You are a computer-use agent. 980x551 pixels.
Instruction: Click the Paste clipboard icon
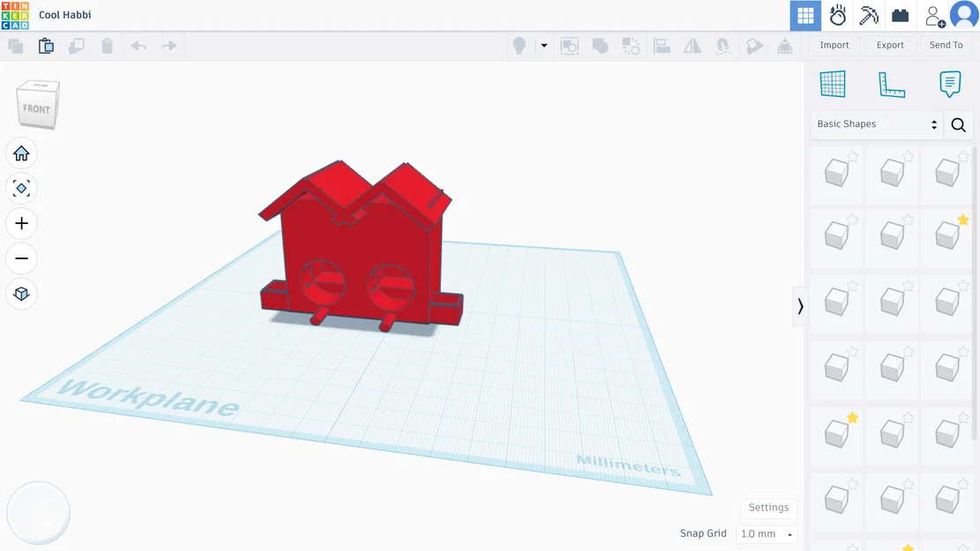[46, 46]
